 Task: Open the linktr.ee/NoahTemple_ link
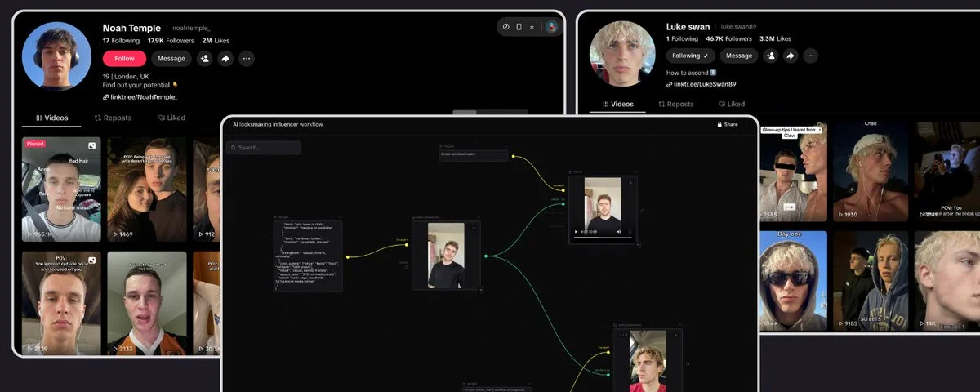140,97
